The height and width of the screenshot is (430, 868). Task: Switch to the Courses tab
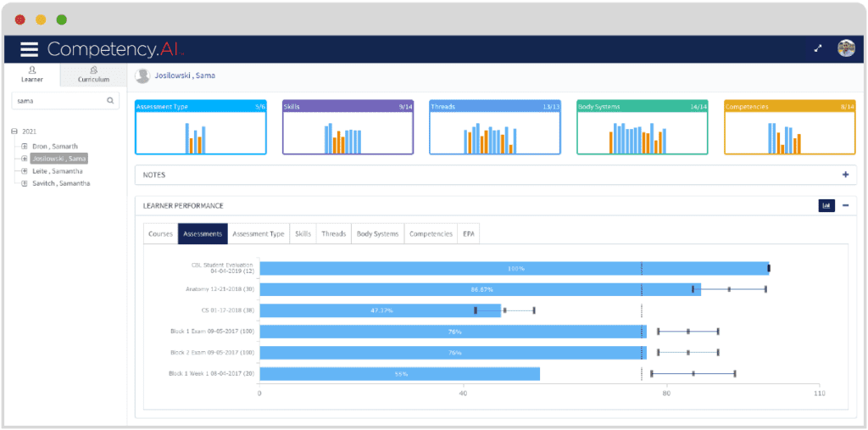[160, 234]
